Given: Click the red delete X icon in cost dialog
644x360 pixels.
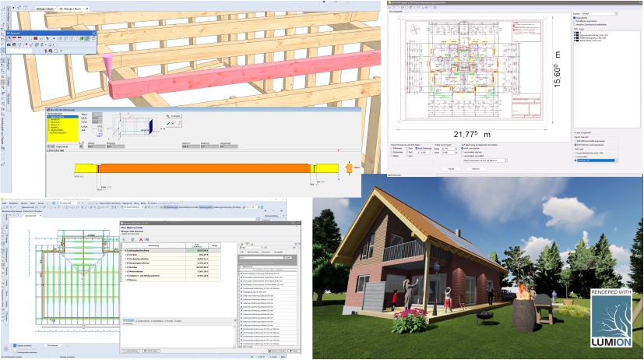Looking at the screenshot, I should [142, 239].
